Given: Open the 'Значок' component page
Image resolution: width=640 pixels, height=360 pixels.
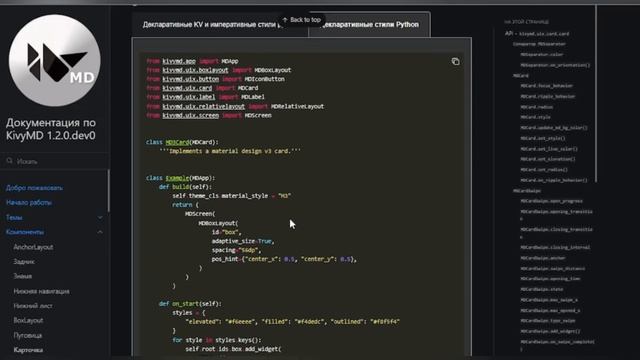Looking at the screenshot, I should pos(22,276).
